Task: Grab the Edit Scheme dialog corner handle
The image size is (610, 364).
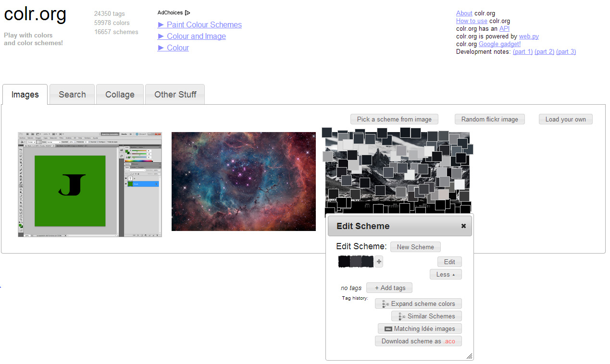Action: [x=469, y=356]
